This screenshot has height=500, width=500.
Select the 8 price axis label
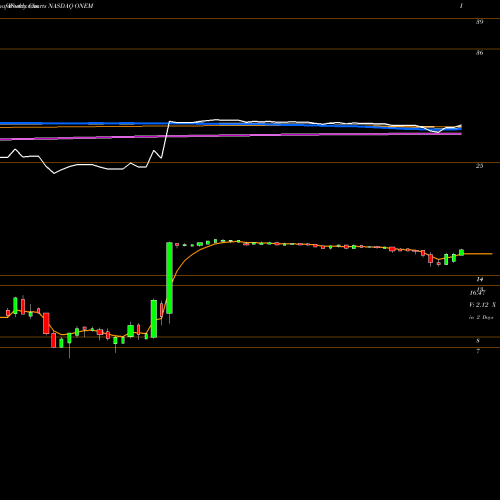click(x=478, y=341)
